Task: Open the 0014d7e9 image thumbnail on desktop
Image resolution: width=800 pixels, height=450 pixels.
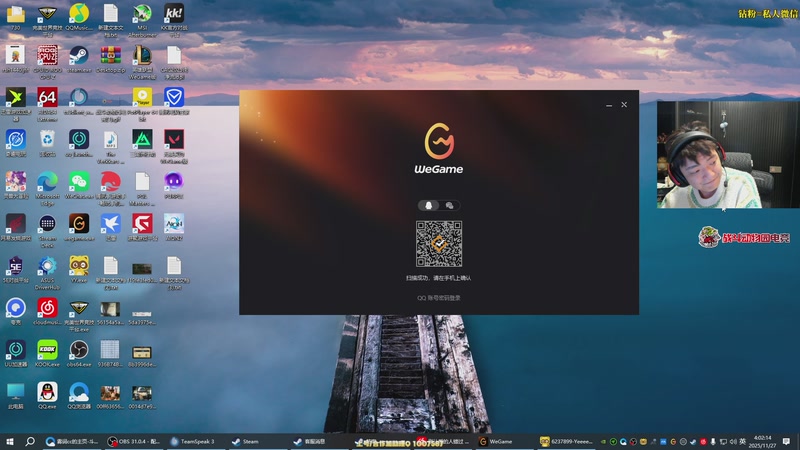Action: click(142, 397)
